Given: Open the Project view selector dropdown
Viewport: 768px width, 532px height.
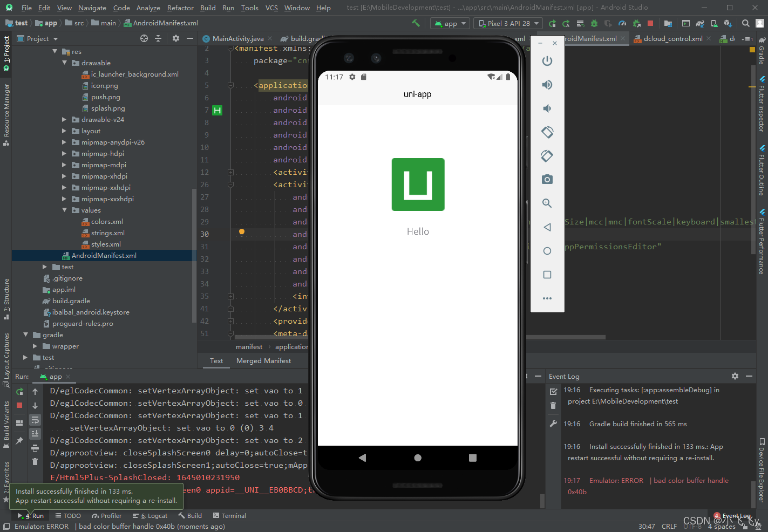Looking at the screenshot, I should pyautogui.click(x=38, y=38).
